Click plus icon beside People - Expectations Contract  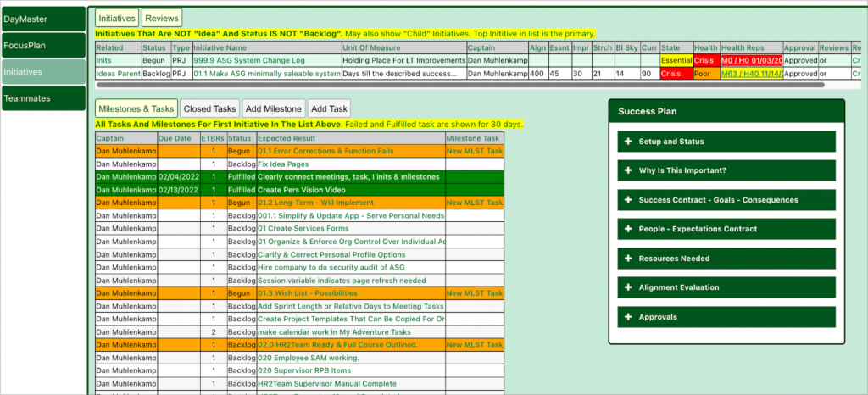coord(628,229)
